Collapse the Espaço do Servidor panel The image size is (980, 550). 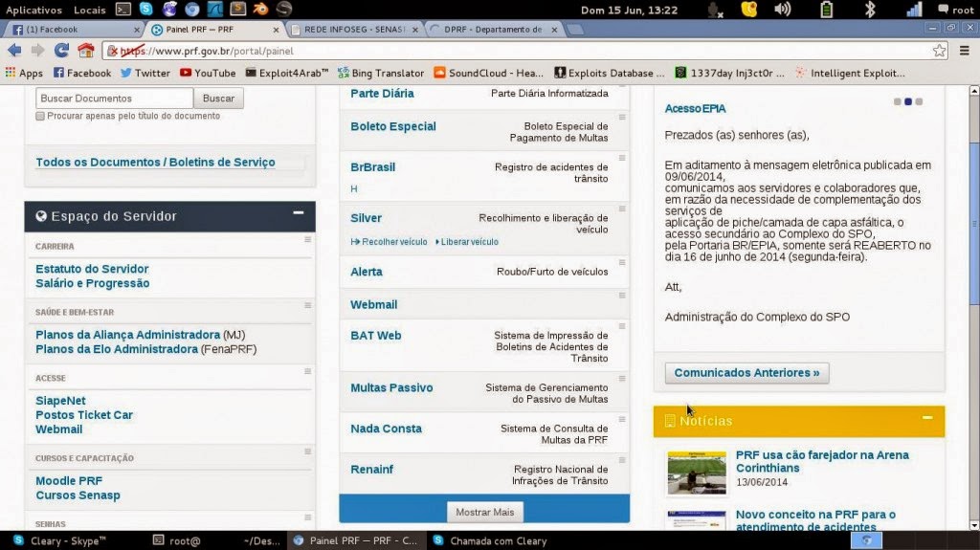pyautogui.click(x=299, y=213)
